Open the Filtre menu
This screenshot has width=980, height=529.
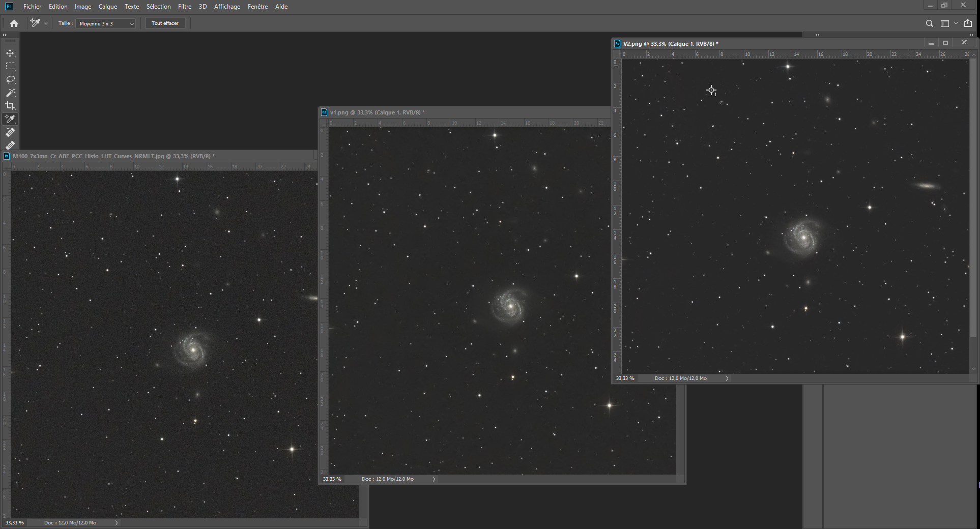185,7
